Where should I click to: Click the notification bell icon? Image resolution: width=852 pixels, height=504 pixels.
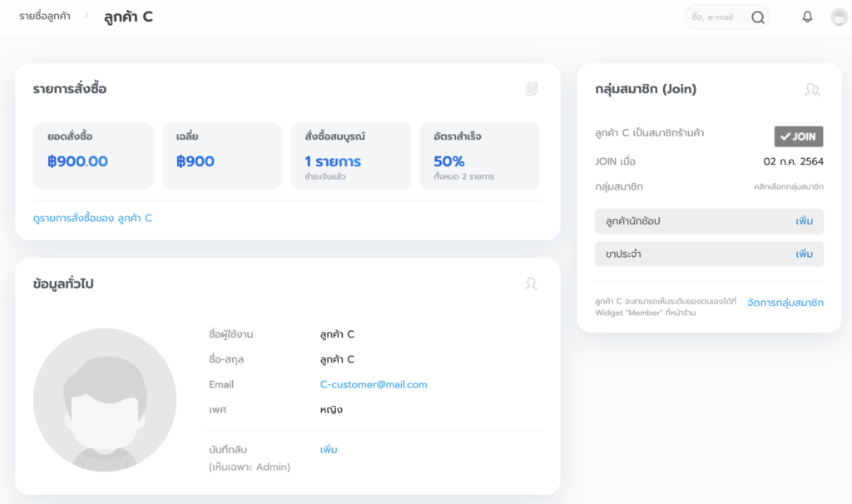click(807, 17)
